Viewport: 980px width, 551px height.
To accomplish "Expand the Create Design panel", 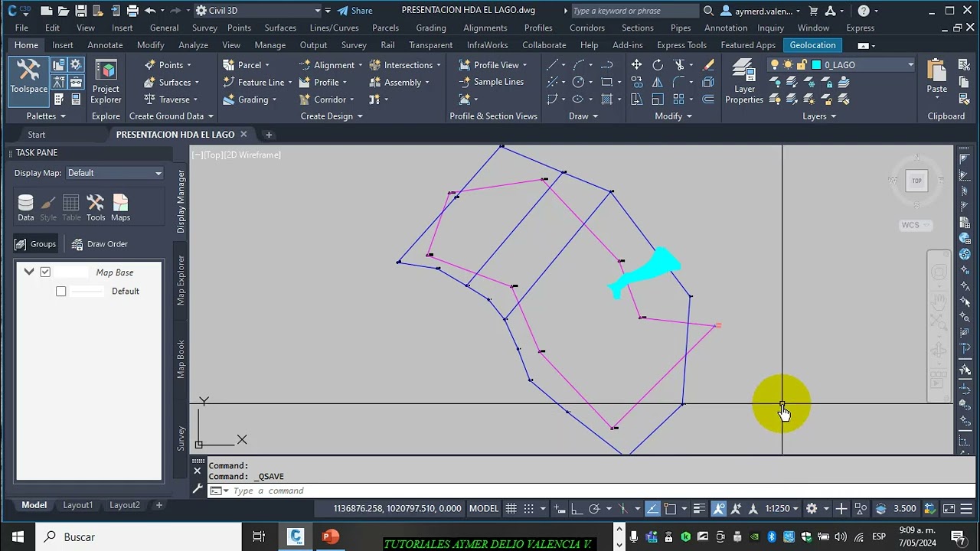I will point(332,116).
